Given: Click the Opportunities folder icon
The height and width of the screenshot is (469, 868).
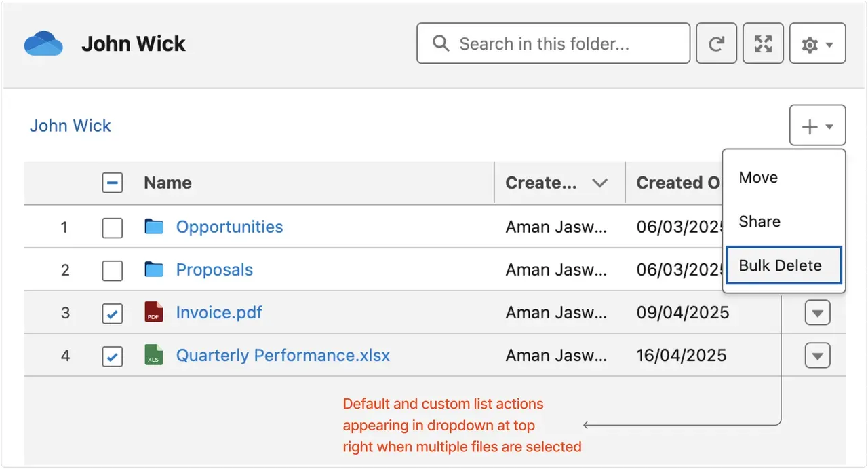Looking at the screenshot, I should click(153, 227).
